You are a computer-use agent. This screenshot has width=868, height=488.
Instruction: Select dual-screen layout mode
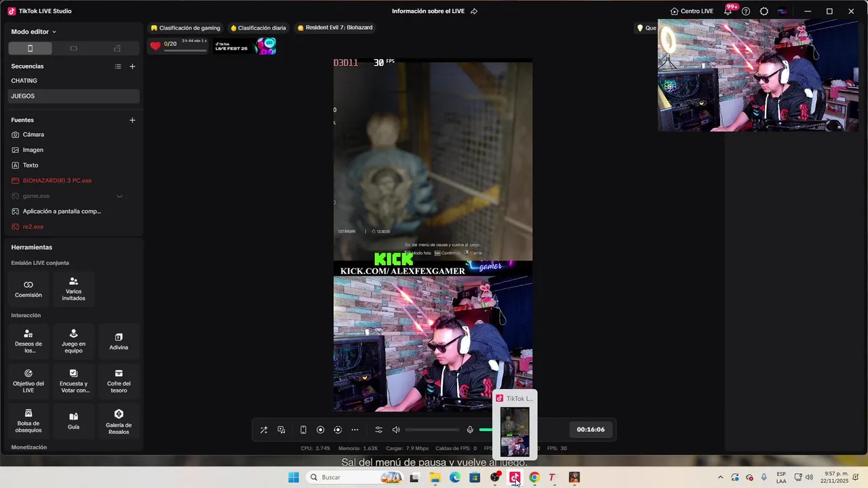point(117,48)
